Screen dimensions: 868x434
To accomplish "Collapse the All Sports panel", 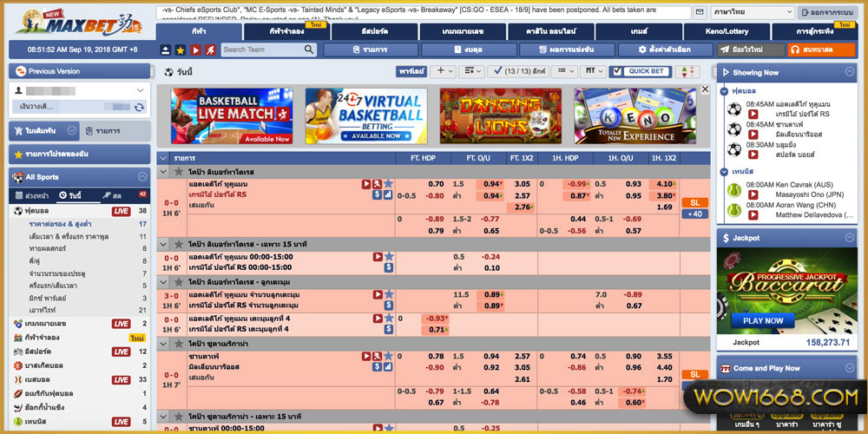I will coord(142,177).
